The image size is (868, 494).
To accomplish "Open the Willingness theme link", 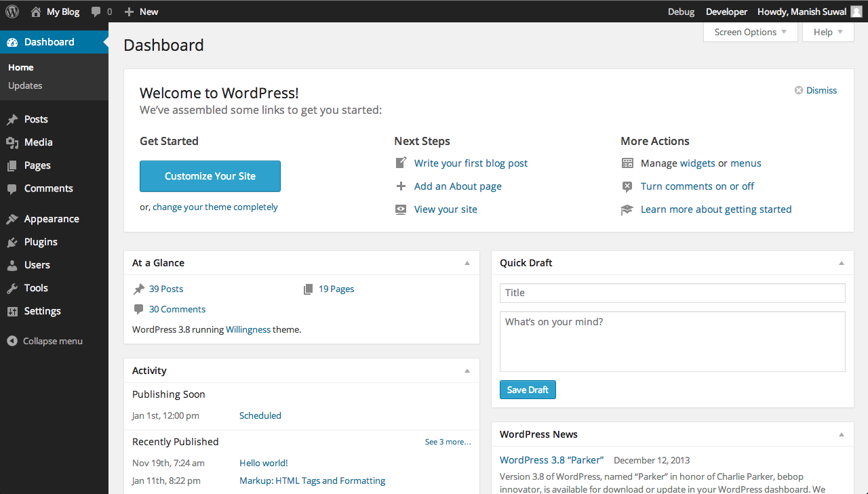I will pos(248,329).
